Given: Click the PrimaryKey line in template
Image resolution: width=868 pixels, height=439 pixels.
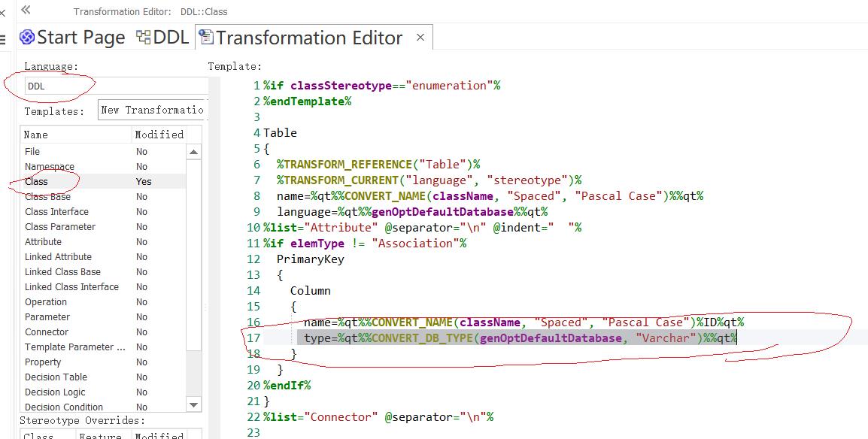Looking at the screenshot, I should (x=311, y=259).
